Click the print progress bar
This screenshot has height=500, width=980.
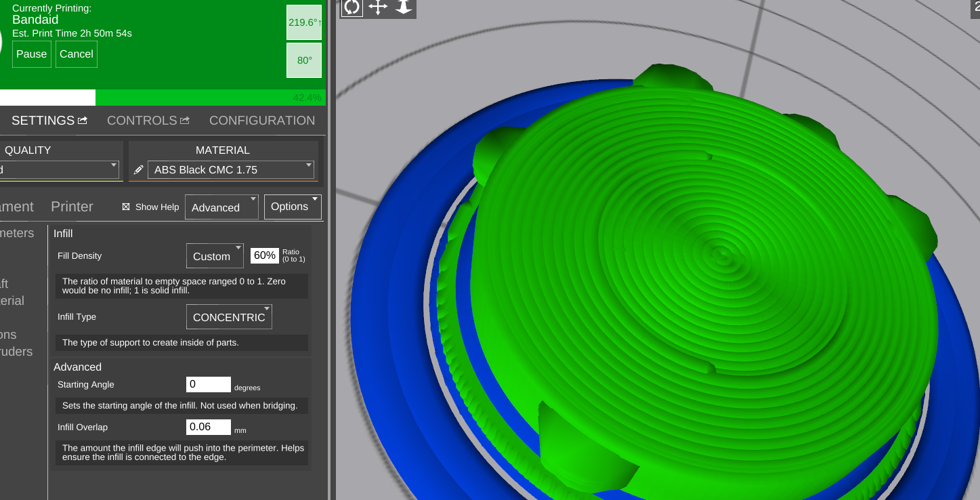pyautogui.click(x=163, y=98)
